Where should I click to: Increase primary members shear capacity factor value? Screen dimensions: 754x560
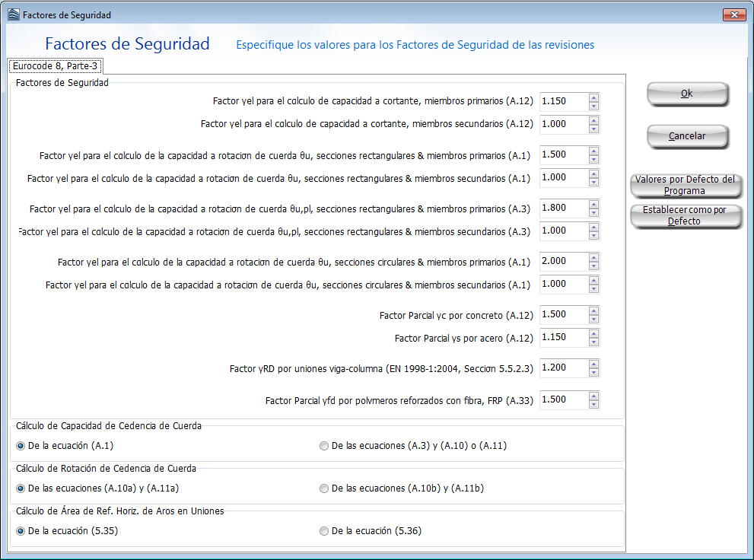(x=593, y=97)
